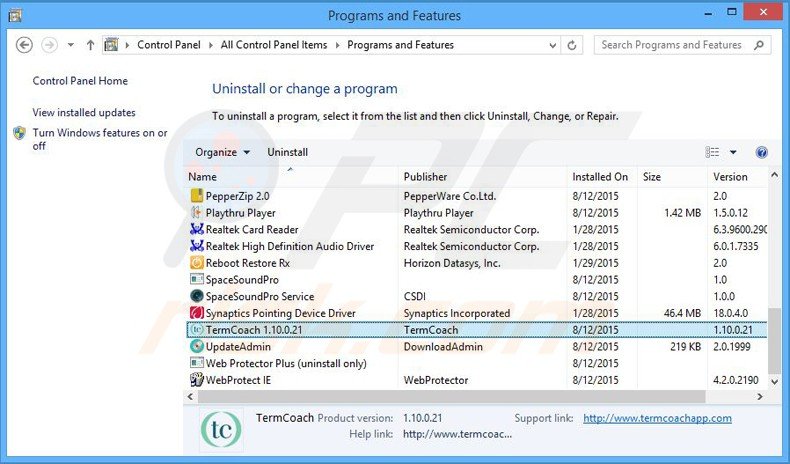Open View installed updates link
790x464 pixels.
(84, 112)
